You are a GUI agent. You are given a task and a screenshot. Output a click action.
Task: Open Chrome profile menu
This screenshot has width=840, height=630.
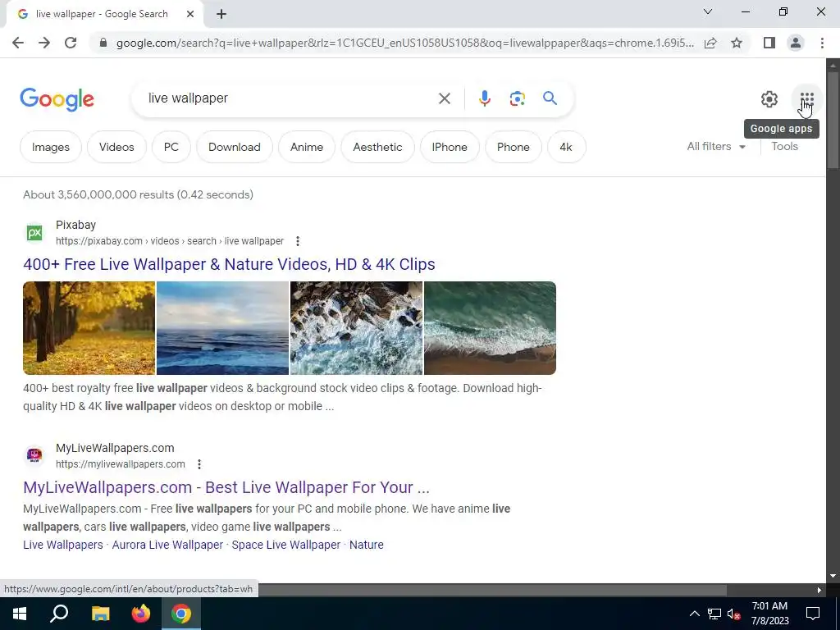(x=796, y=43)
